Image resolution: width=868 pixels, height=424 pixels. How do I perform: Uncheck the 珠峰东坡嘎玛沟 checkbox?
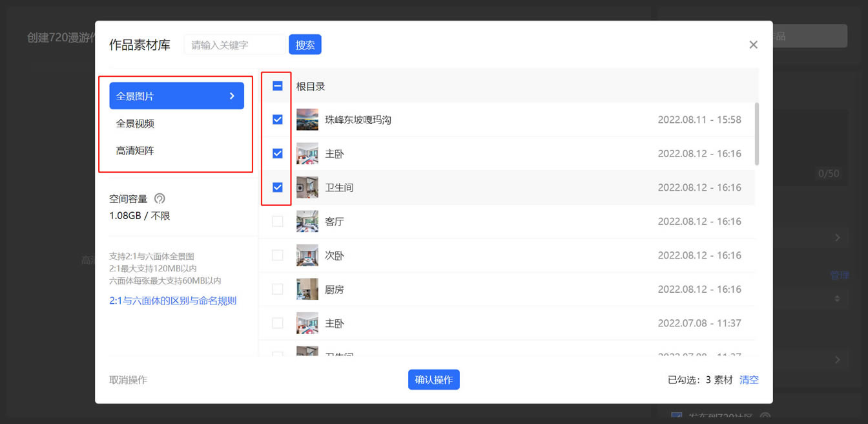[278, 120]
